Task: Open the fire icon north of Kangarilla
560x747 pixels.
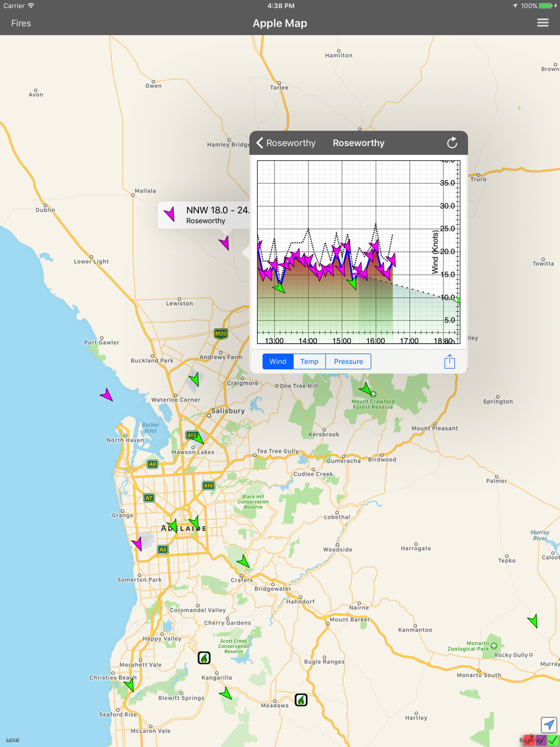Action: (204, 657)
